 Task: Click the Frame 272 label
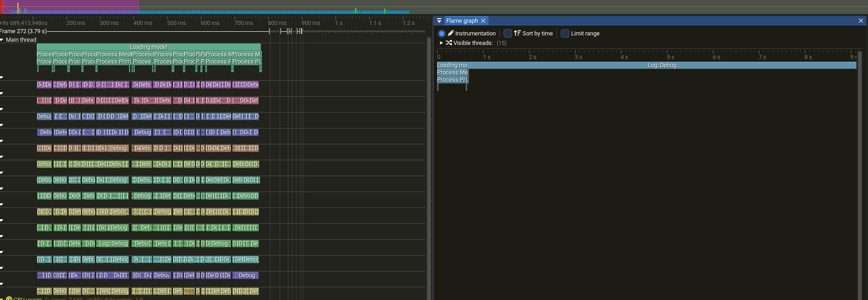[x=23, y=31]
